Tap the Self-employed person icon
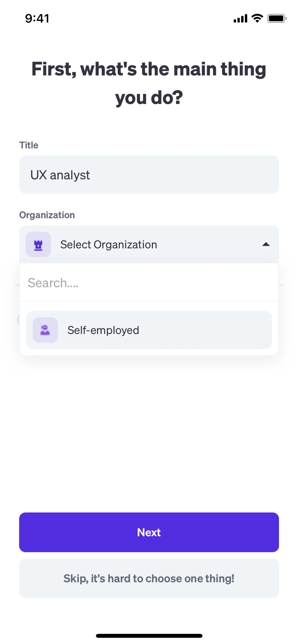Screen dimensions: 298x644 tap(45, 330)
